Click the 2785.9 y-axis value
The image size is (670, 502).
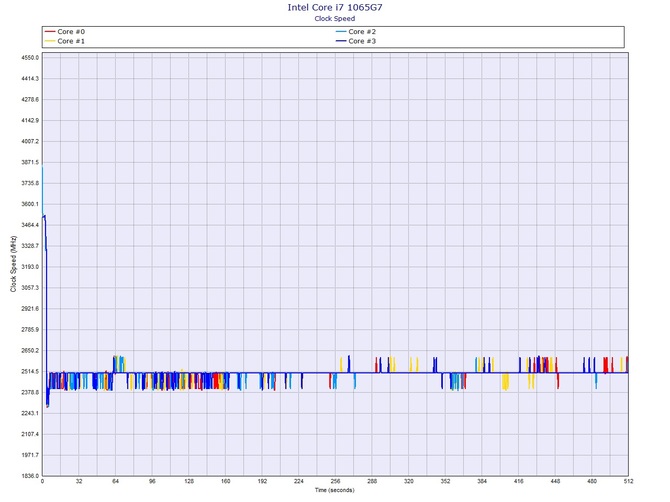click(30, 330)
